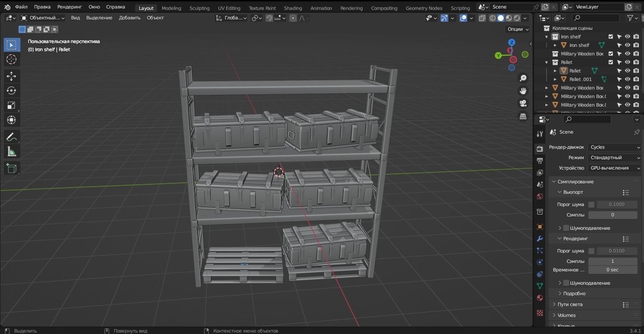
Task: Open the Modifiers properties tab
Action: pyautogui.click(x=540, y=239)
